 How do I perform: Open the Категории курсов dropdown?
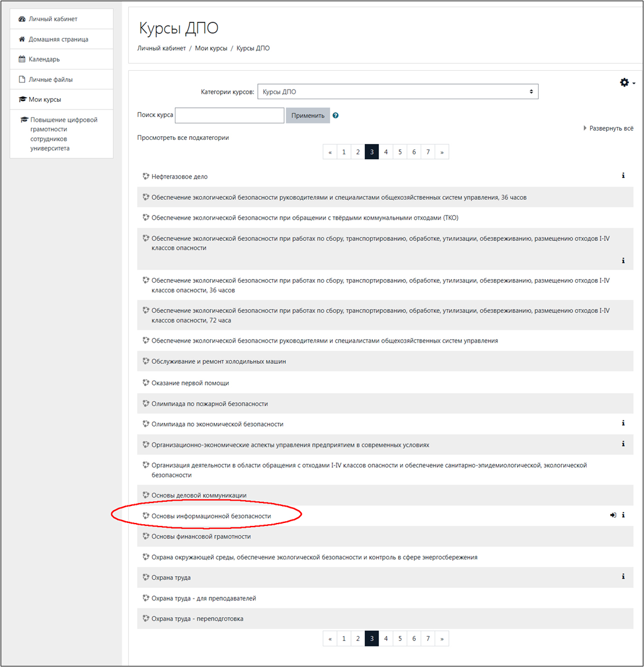pos(398,92)
